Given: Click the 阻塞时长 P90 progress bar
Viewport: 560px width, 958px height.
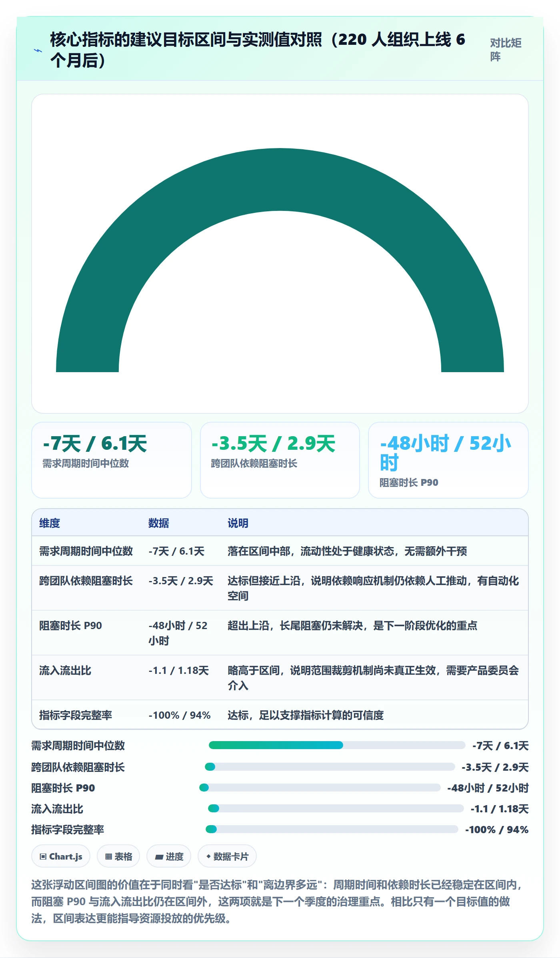Looking at the screenshot, I should (x=320, y=788).
